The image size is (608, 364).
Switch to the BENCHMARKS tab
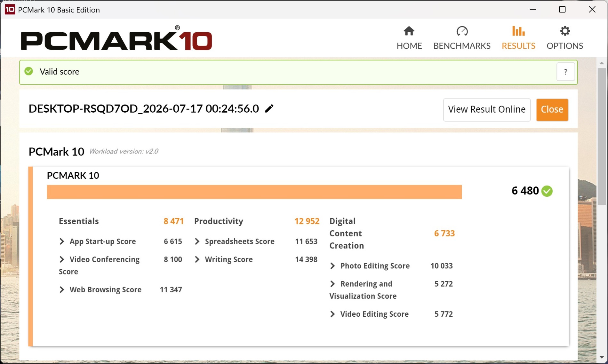(x=462, y=38)
